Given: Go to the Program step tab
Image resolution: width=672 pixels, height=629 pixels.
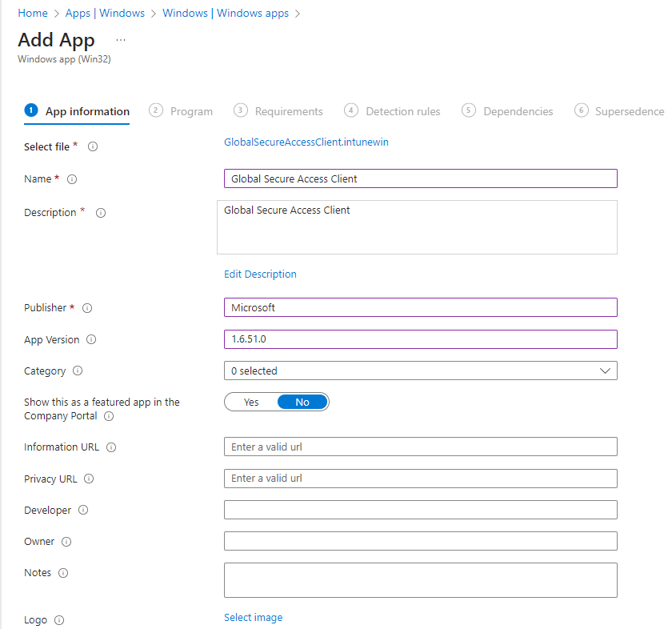Looking at the screenshot, I should click(181, 111).
